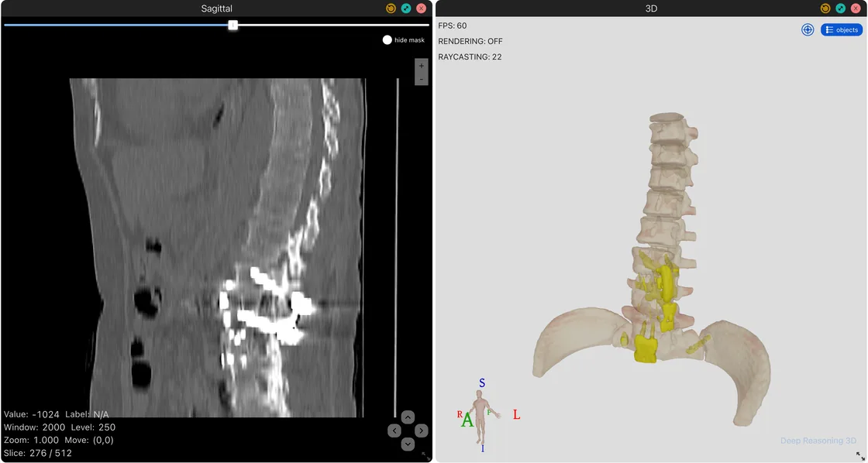
Task: Click the human orientation figure in 3D view
Action: [x=481, y=417]
